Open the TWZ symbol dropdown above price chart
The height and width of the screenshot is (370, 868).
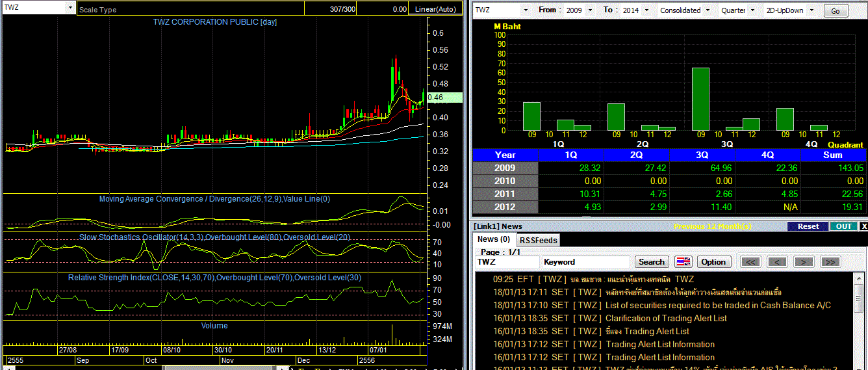70,8
